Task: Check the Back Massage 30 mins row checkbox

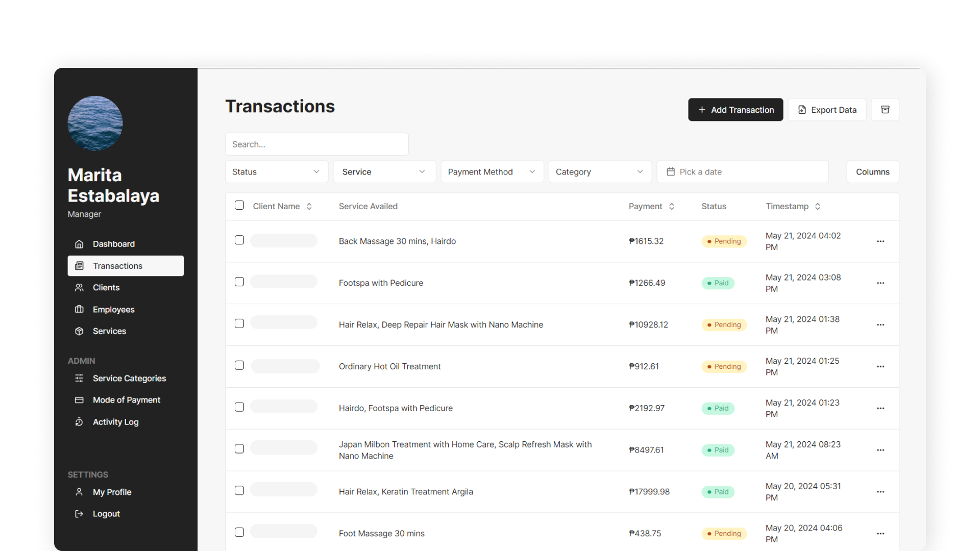Action: coord(239,240)
